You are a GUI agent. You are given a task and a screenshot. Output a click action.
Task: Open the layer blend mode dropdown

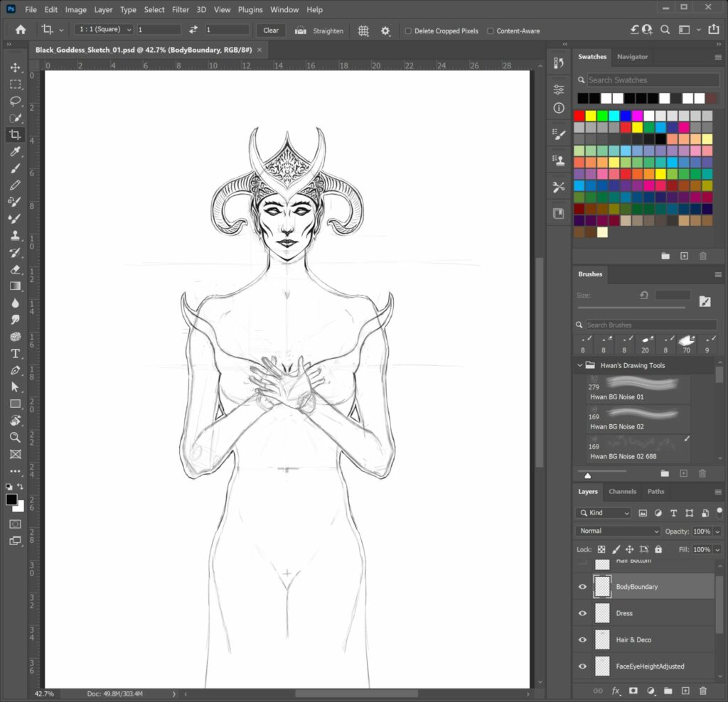(619, 531)
